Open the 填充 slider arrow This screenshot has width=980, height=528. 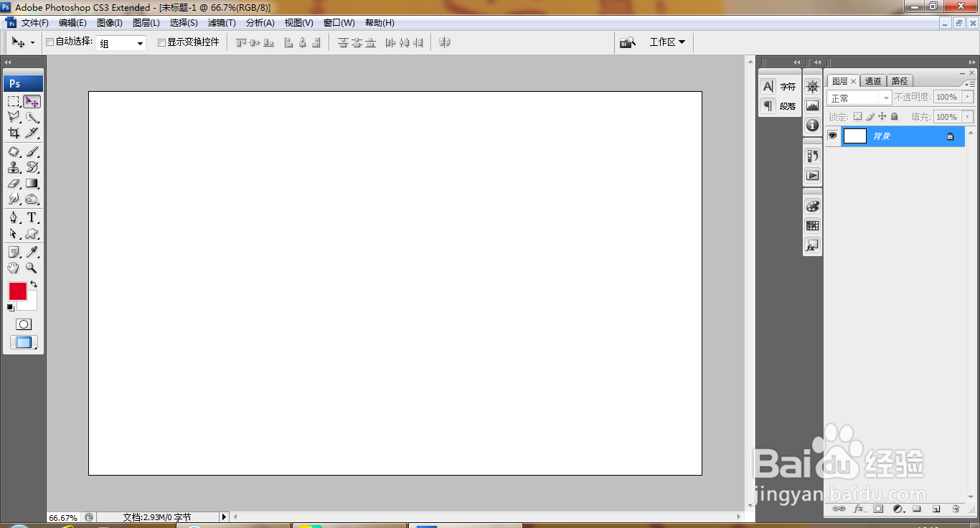968,116
